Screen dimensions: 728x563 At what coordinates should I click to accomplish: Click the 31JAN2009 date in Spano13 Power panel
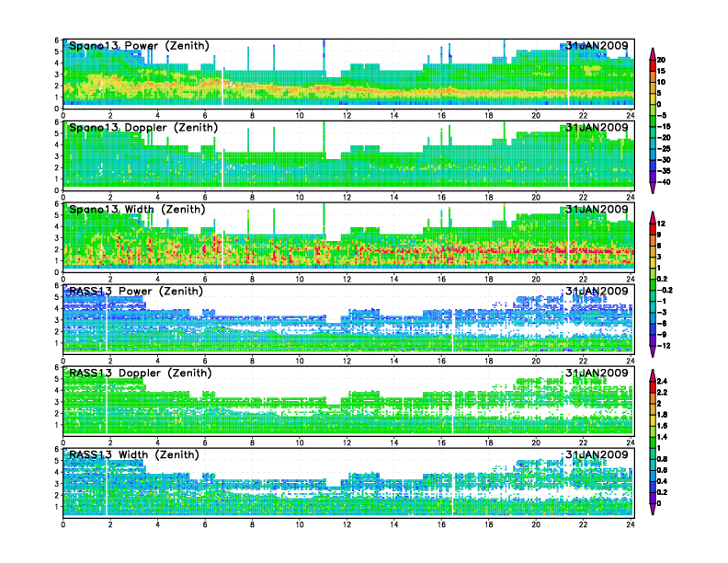(597, 46)
